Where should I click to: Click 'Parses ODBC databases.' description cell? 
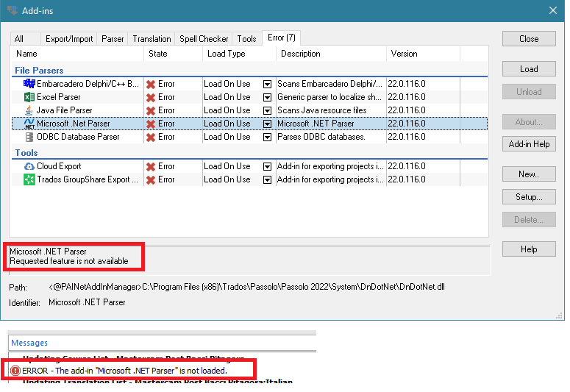(321, 137)
